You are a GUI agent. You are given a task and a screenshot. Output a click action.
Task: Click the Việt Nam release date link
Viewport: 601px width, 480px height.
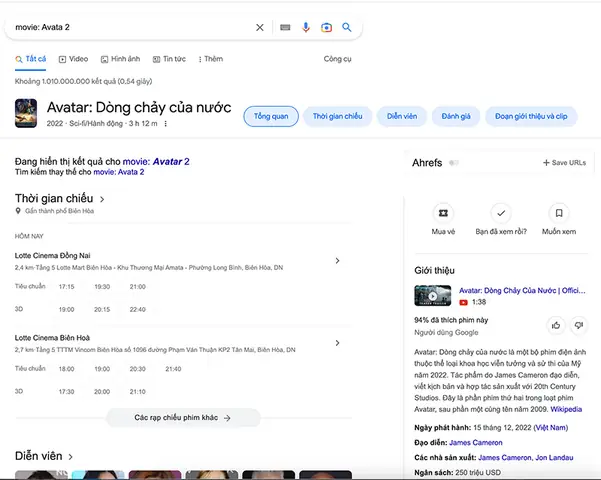click(x=551, y=427)
